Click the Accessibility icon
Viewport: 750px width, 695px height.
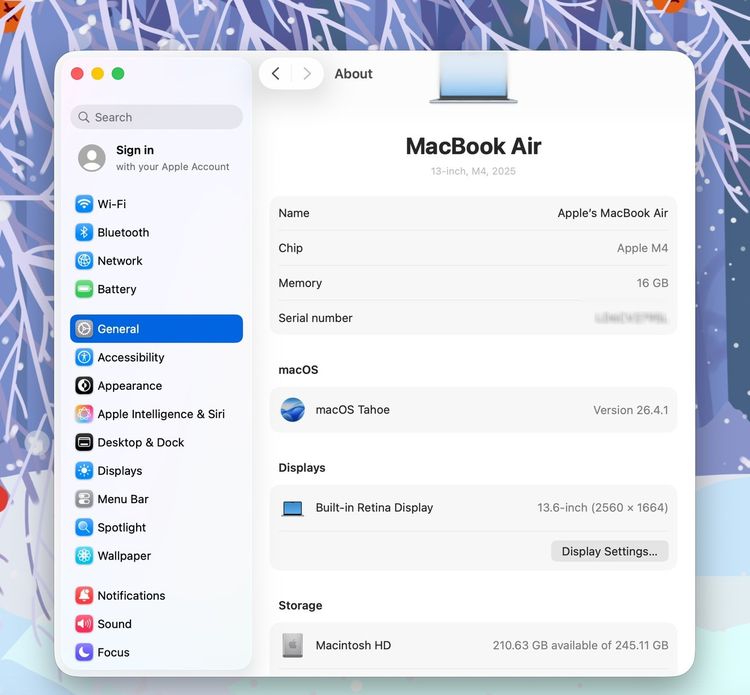pos(84,357)
